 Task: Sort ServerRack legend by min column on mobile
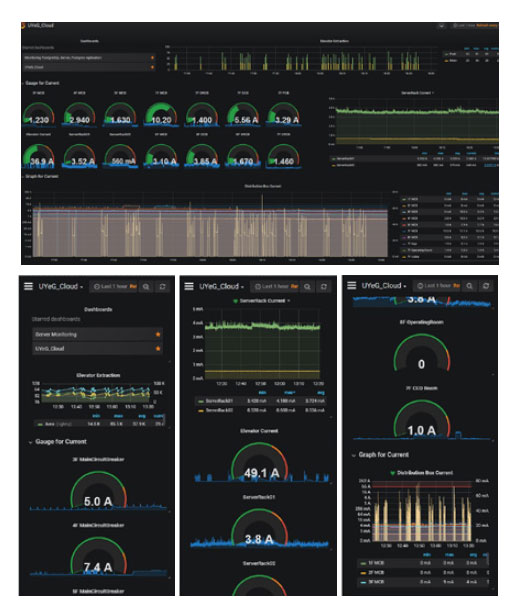(262, 393)
